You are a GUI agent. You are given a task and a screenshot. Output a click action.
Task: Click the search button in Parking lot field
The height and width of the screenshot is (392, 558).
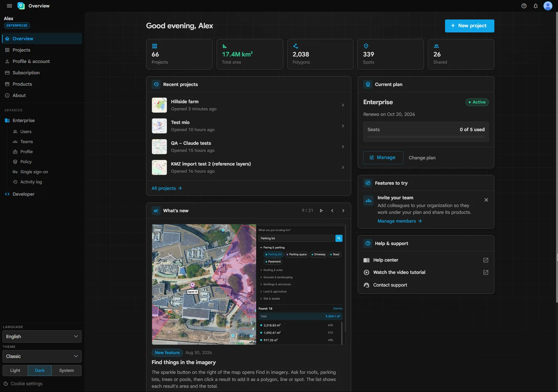pyautogui.click(x=339, y=238)
